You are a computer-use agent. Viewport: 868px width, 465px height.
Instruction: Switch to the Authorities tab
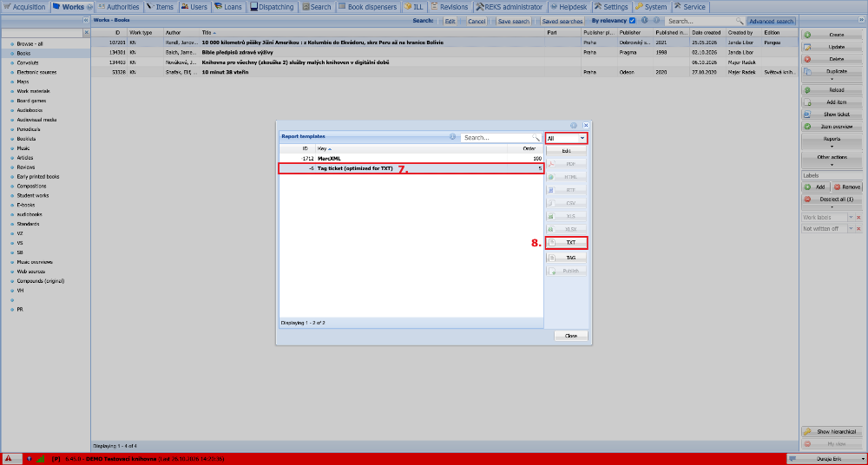[x=119, y=7]
